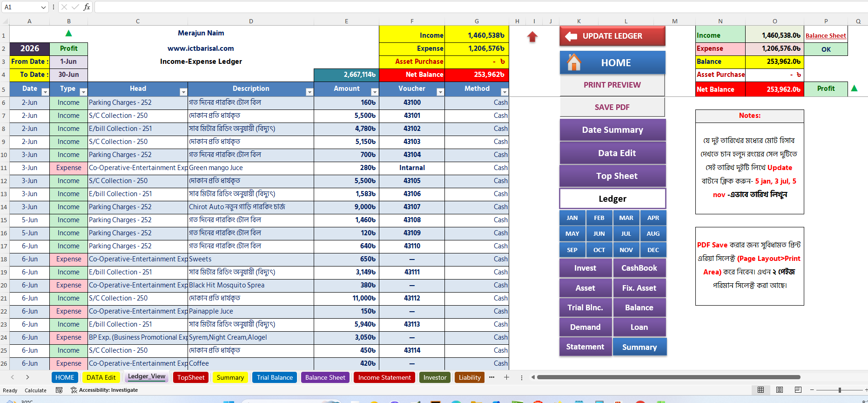Click the To Date value 30-Jun cell

pyautogui.click(x=68, y=75)
